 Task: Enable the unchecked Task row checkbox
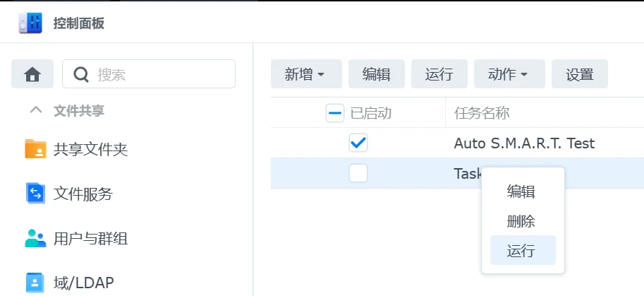358,174
